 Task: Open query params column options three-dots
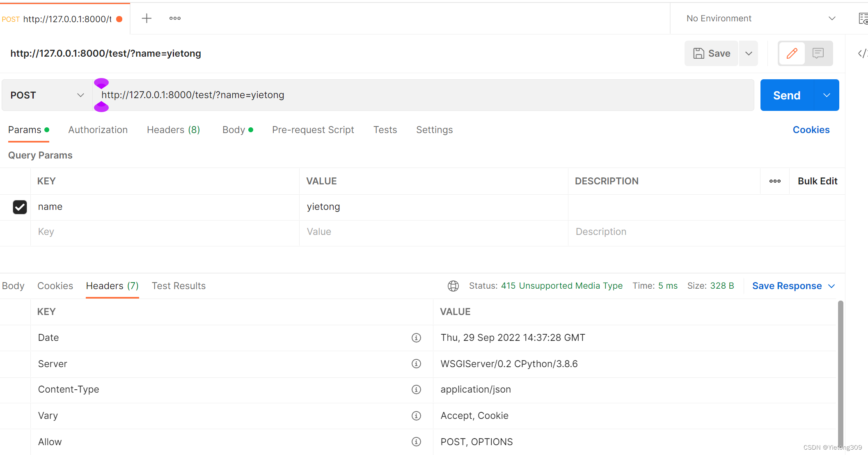point(775,181)
